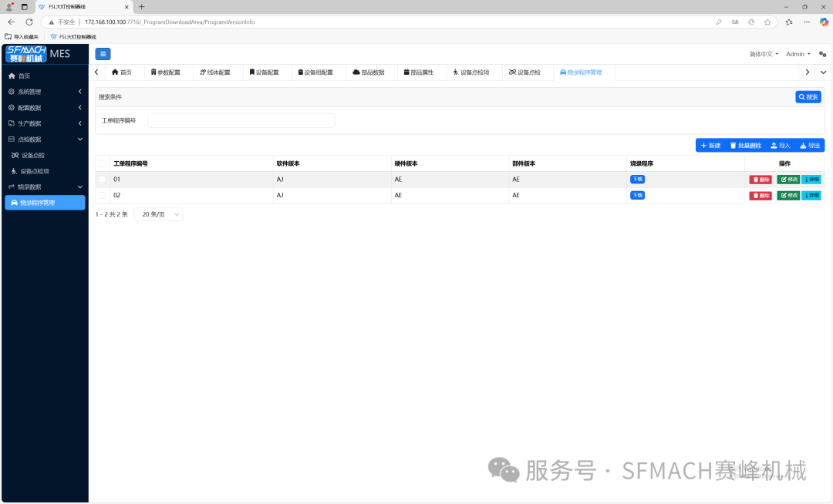Screen dimensions: 833x504
Task: Click the browser favorites star icon
Action: click(767, 22)
